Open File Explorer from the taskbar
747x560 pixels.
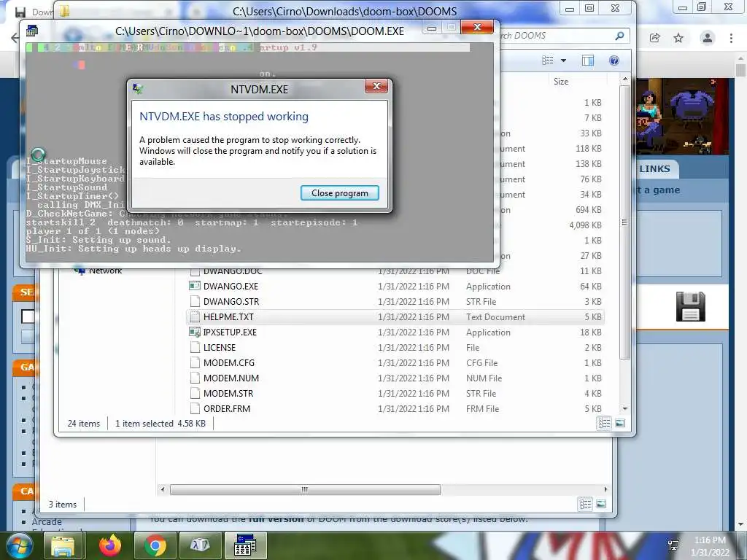tap(63, 545)
